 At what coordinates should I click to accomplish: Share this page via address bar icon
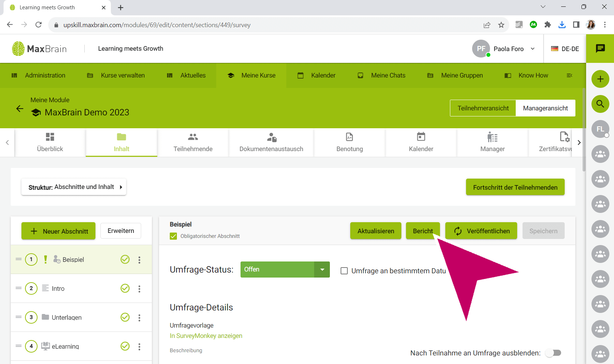point(487,25)
